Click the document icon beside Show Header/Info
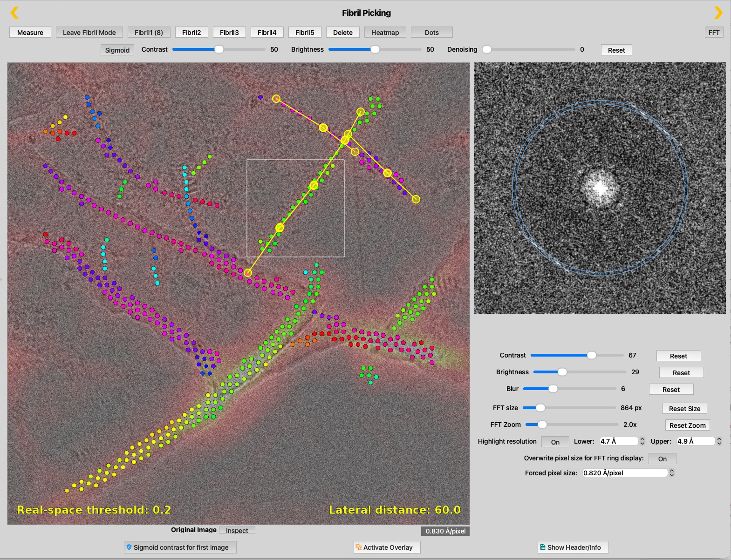 [x=543, y=547]
